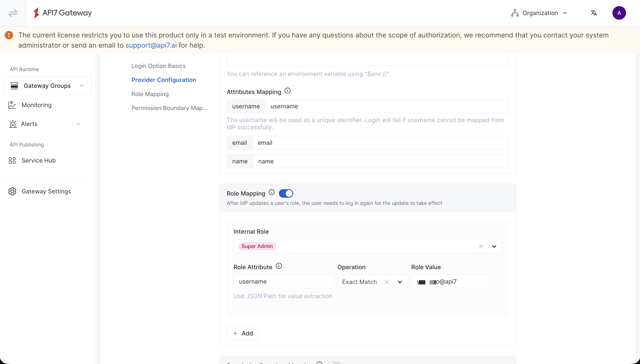Click the support@api7.ai email link

(151, 45)
